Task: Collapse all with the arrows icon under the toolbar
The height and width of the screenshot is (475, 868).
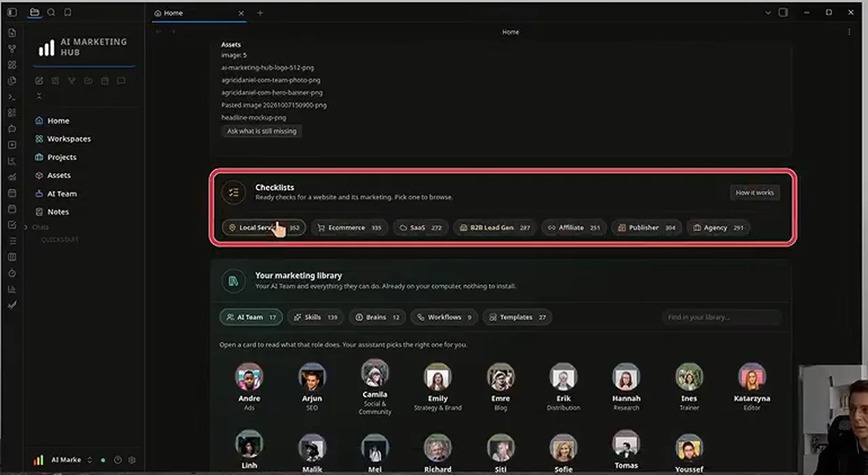Action: tap(39, 96)
